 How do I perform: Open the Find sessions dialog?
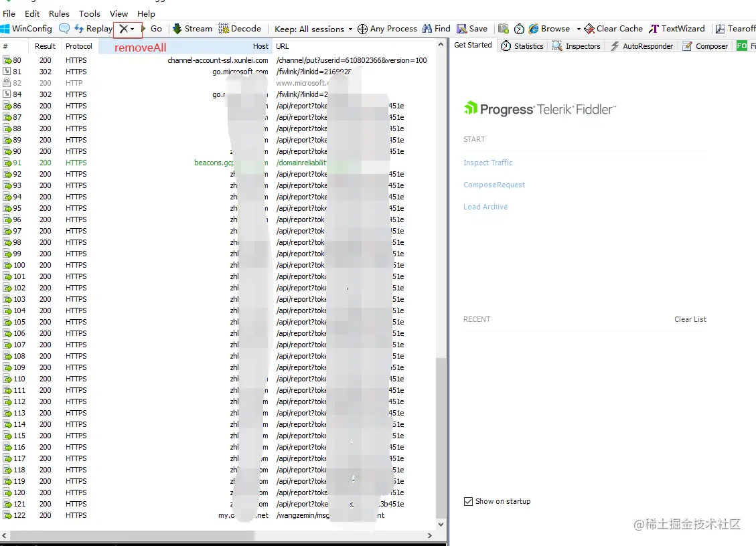click(x=436, y=28)
